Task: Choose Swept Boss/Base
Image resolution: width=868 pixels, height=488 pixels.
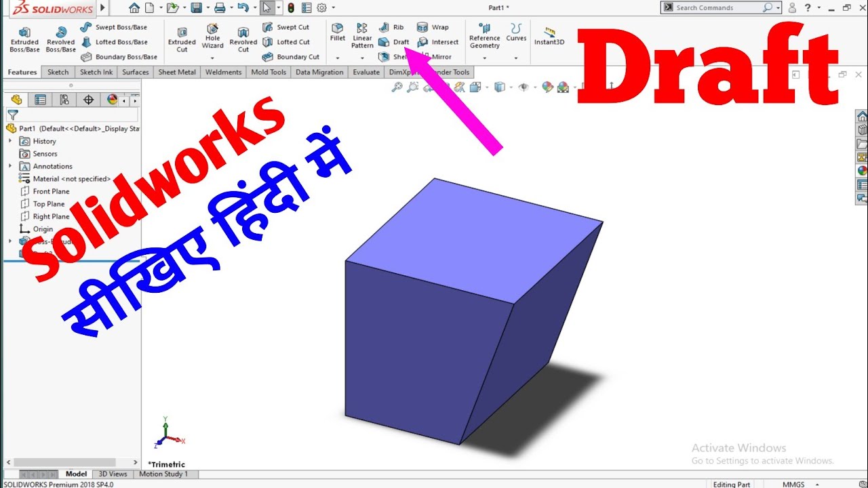Action: click(114, 27)
